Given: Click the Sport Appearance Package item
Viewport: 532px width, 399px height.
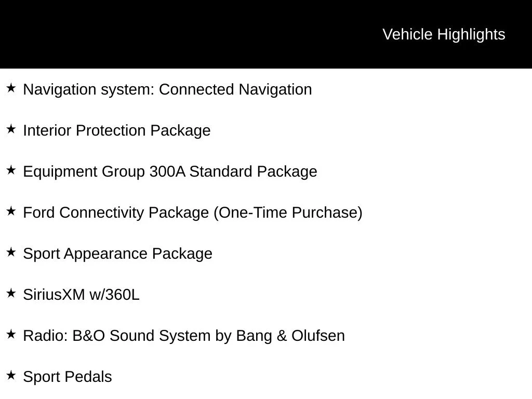Looking at the screenshot, I should click(118, 254).
